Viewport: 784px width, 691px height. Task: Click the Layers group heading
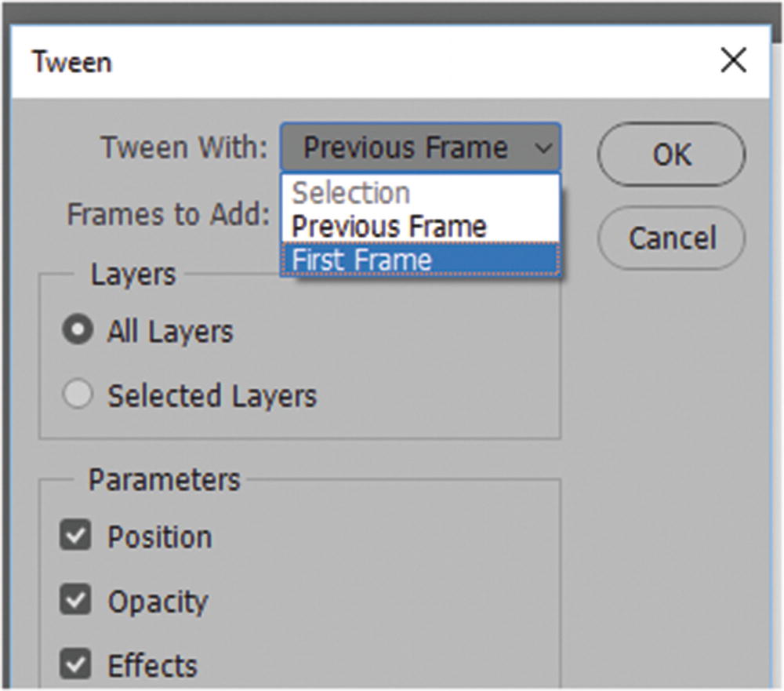pos(133,275)
